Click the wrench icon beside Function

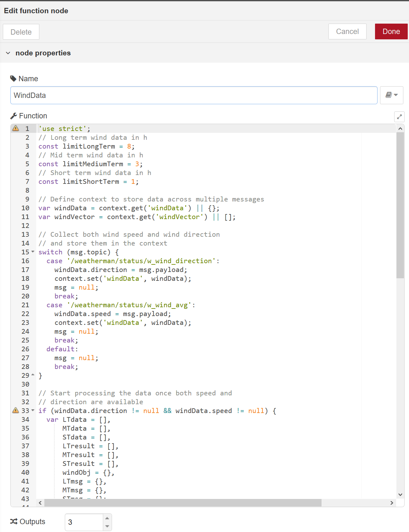point(14,116)
